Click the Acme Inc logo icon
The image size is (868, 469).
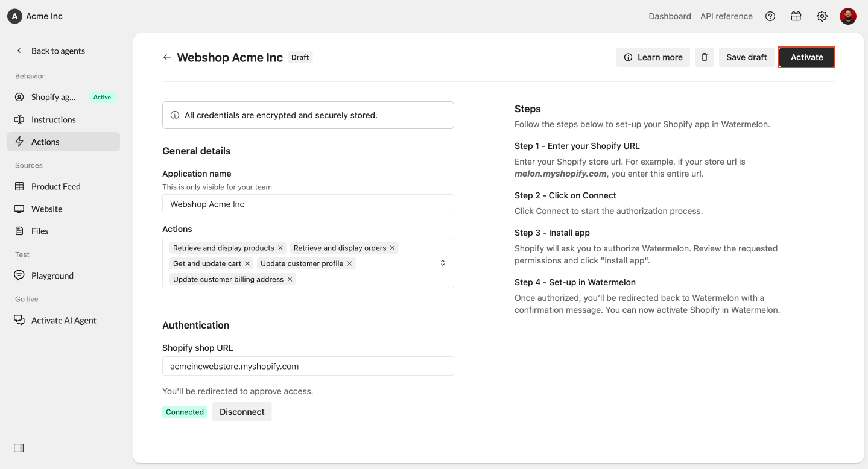coord(14,16)
